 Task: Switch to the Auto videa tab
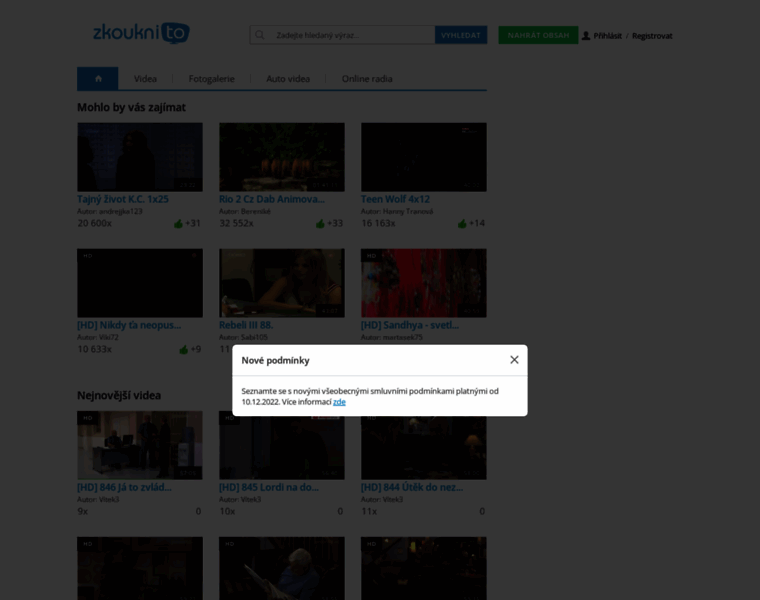click(288, 79)
